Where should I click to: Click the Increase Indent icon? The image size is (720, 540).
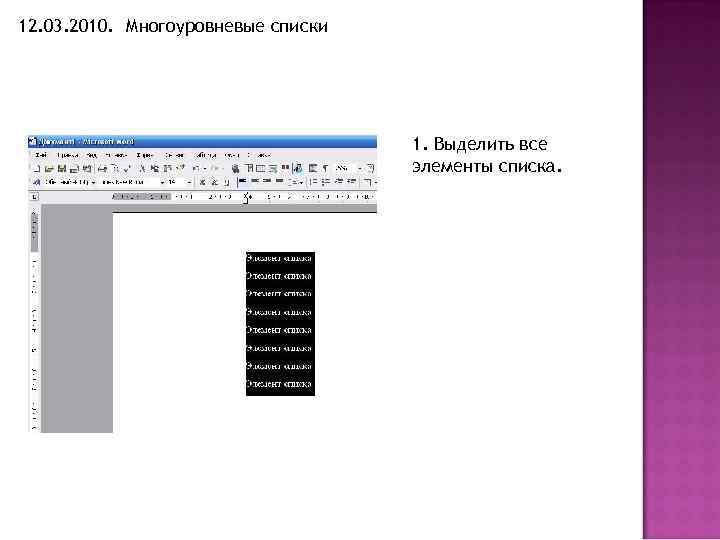[352, 181]
